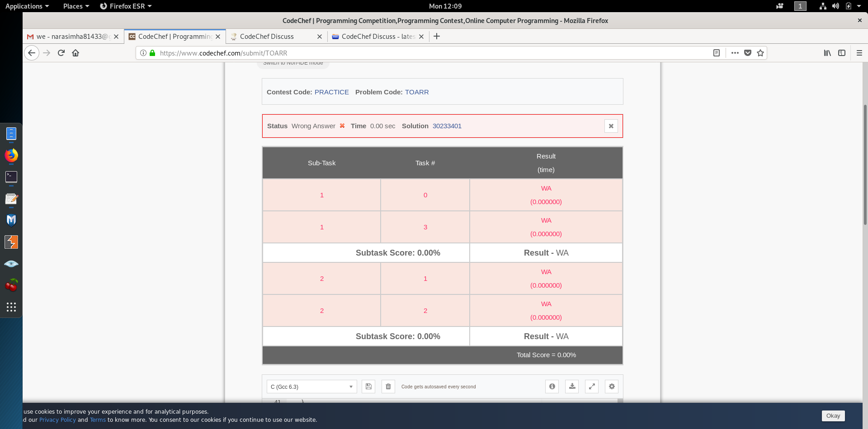Open the editor info icon
This screenshot has width=868, height=429.
point(552,387)
